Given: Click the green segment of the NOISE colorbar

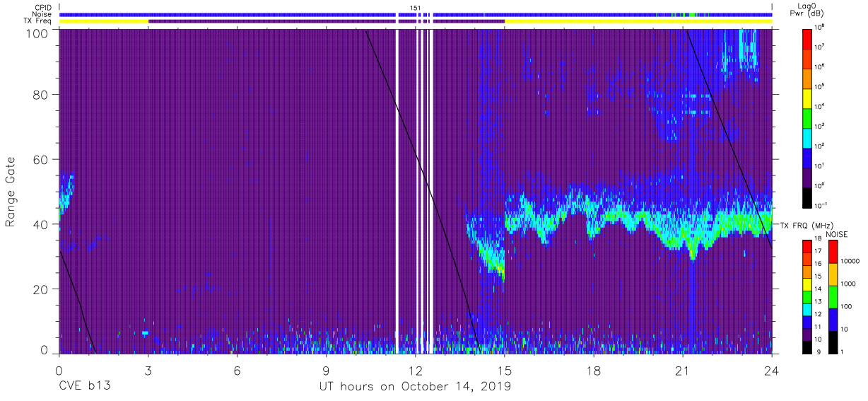Looking at the screenshot, I should 832,296.
